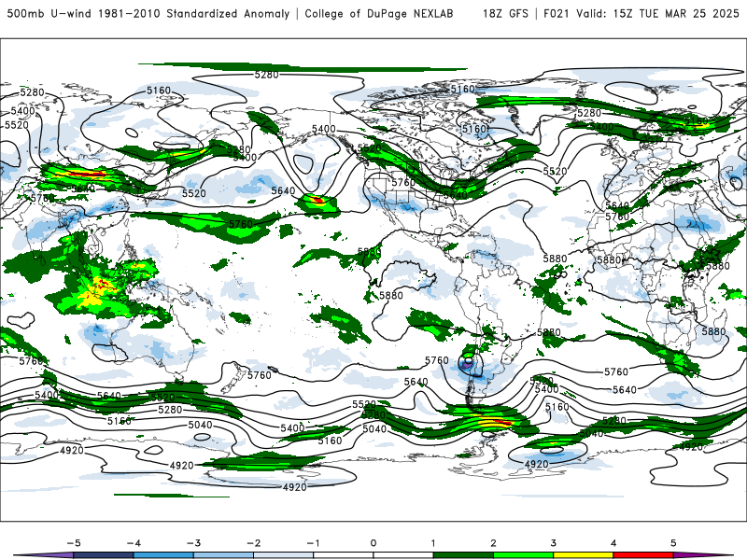
Task: Select the bright green legend segment between 2 and 3
Action: click(x=524, y=555)
